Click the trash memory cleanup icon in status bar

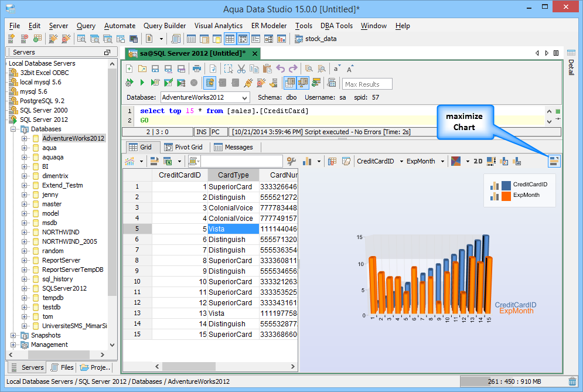[x=572, y=381]
